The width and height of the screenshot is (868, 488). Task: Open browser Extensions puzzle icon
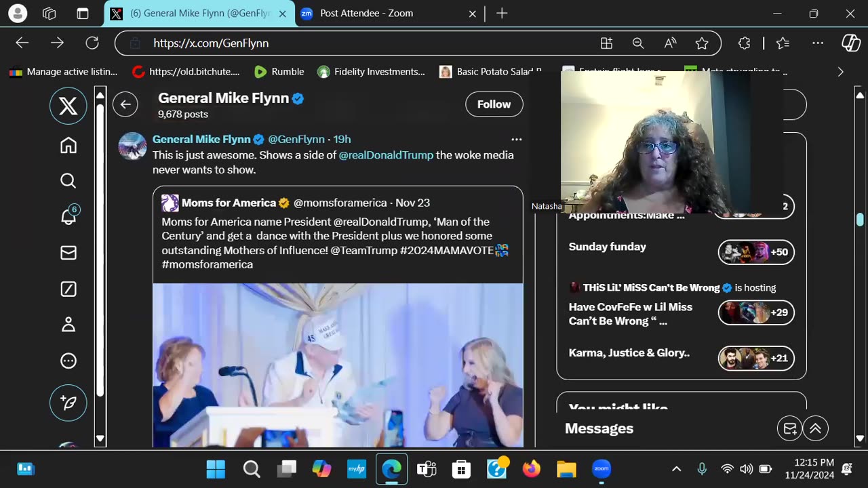pyautogui.click(x=744, y=43)
